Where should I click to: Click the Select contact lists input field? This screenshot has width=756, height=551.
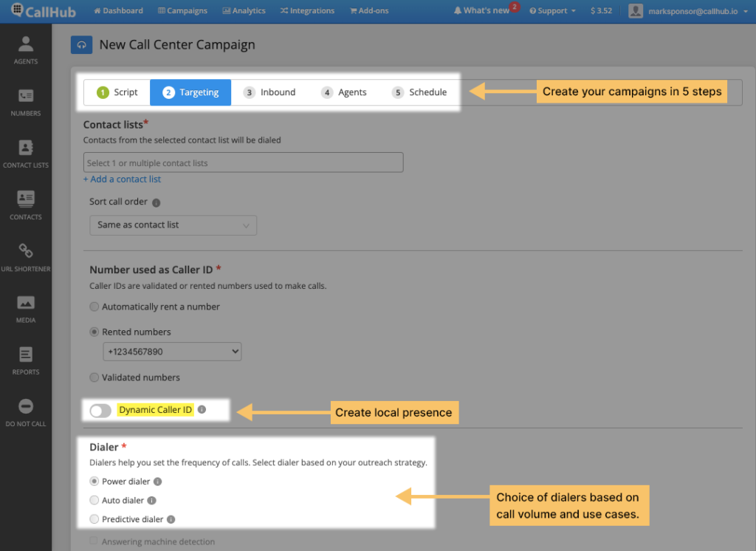tap(244, 162)
